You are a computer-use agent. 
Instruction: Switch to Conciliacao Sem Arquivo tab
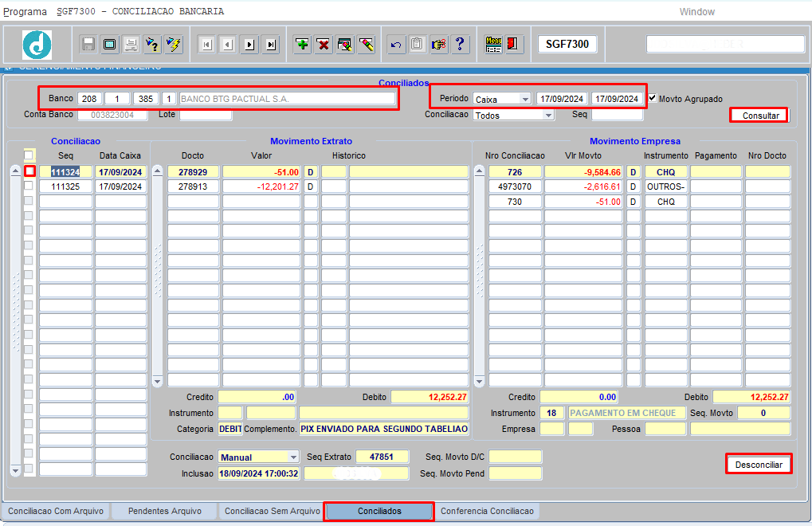click(x=272, y=511)
